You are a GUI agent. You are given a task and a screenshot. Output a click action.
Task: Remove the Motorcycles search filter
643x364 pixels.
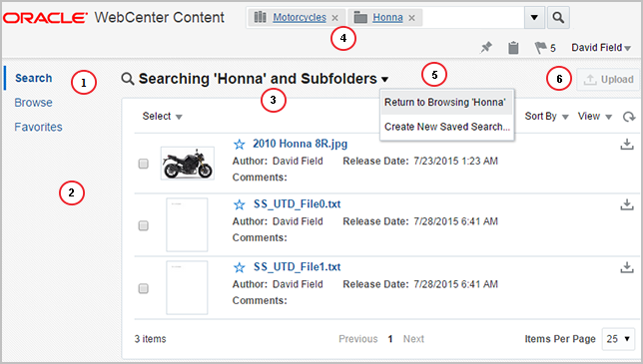click(335, 18)
